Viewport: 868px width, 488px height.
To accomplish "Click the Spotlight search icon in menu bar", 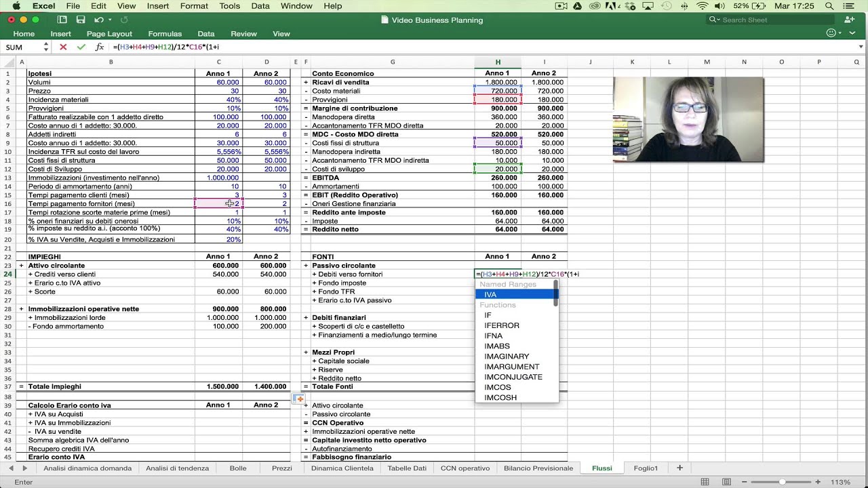I will click(829, 6).
